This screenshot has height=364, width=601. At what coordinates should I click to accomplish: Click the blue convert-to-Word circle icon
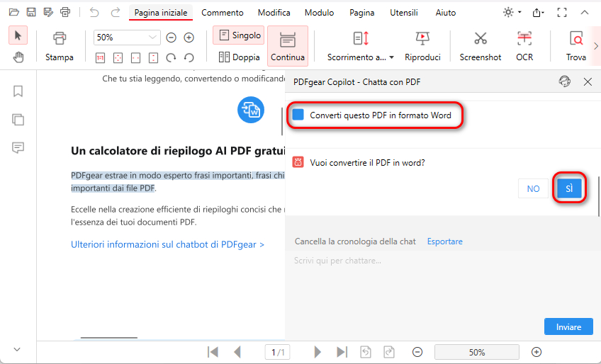click(x=251, y=110)
